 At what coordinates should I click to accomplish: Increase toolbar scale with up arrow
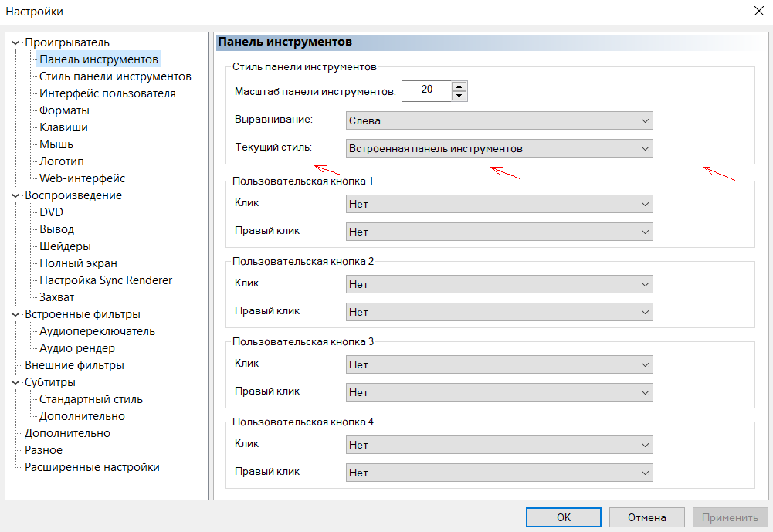pos(459,86)
